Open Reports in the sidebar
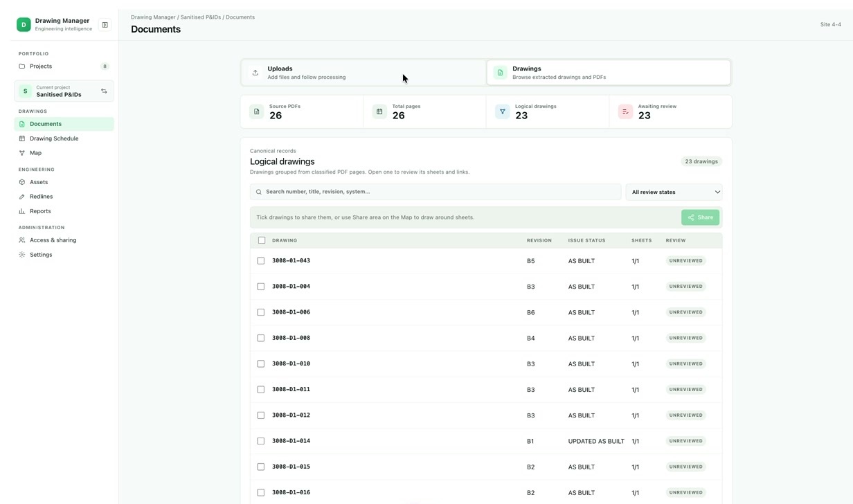The width and height of the screenshot is (853, 504). click(x=64, y=211)
